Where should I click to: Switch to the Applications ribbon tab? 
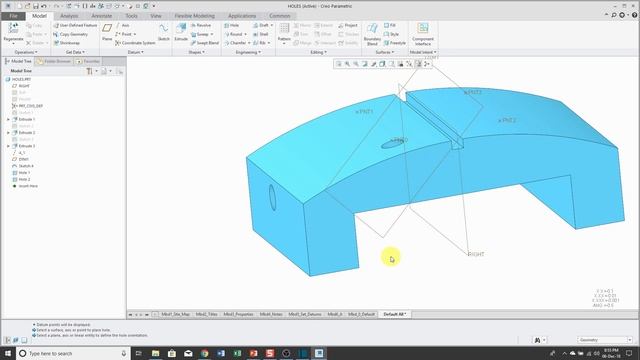point(242,16)
